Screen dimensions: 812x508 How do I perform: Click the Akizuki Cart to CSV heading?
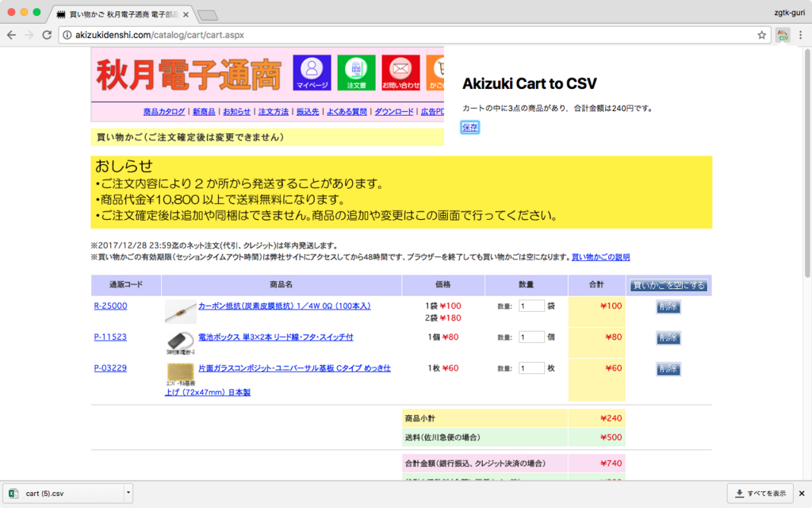pyautogui.click(x=529, y=83)
